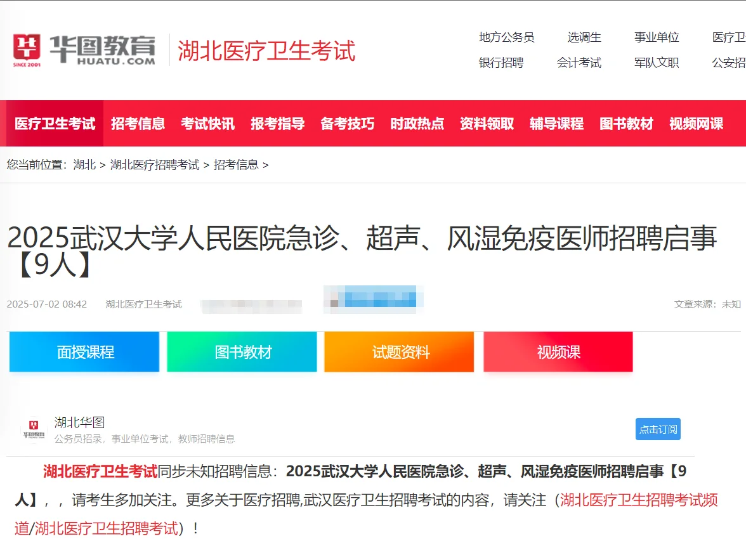Click 湖北华图 account name
Viewport: 746px width, 560px height.
(79, 422)
